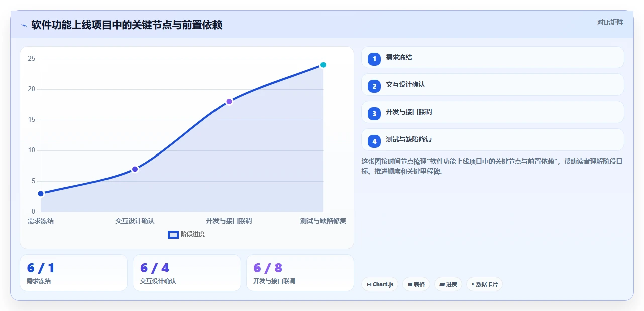Viewport: 644px width, 311px height.
Task: Click the x-axis label 测试与缺陷修复
Action: [323, 221]
